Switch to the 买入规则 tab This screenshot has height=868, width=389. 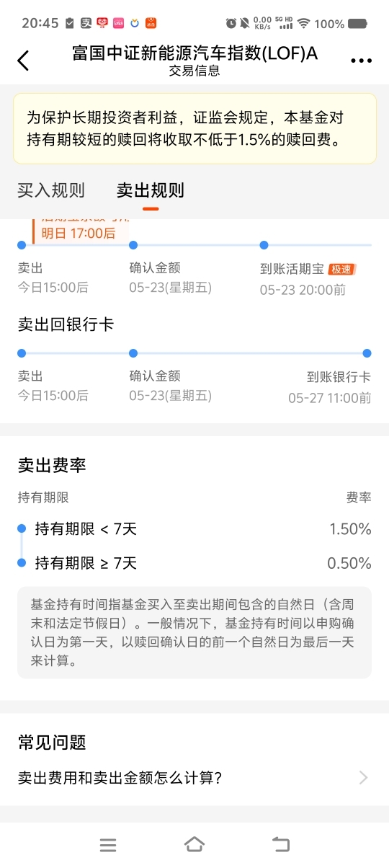click(51, 190)
